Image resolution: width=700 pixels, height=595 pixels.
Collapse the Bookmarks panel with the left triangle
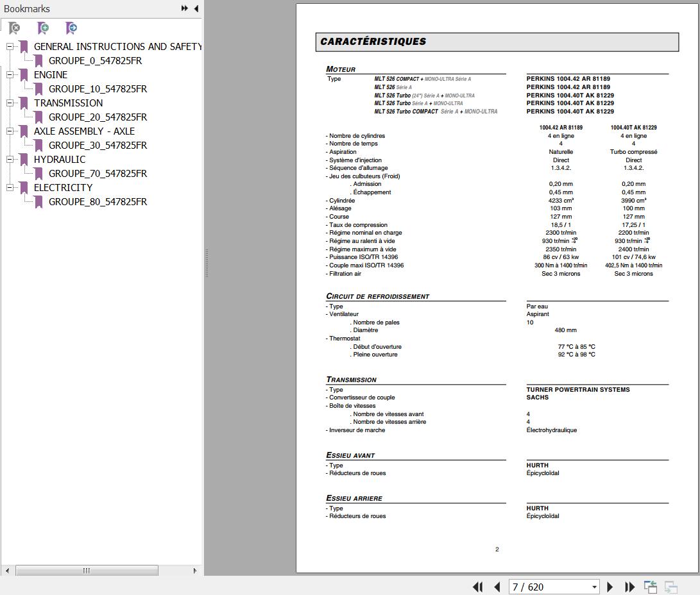click(196, 8)
